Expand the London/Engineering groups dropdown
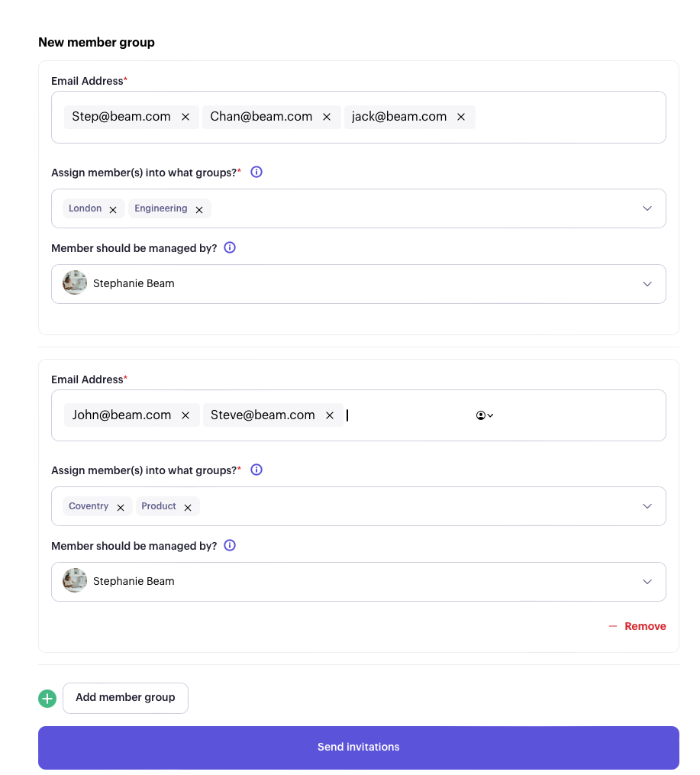Screen dimensions: 700x775 tap(647, 208)
